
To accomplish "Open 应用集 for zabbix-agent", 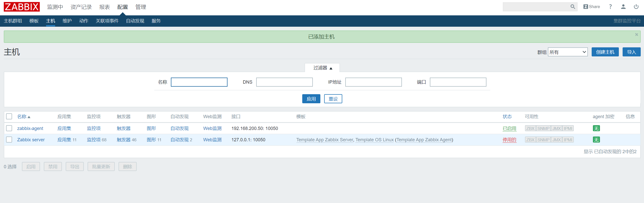I will point(64,128).
